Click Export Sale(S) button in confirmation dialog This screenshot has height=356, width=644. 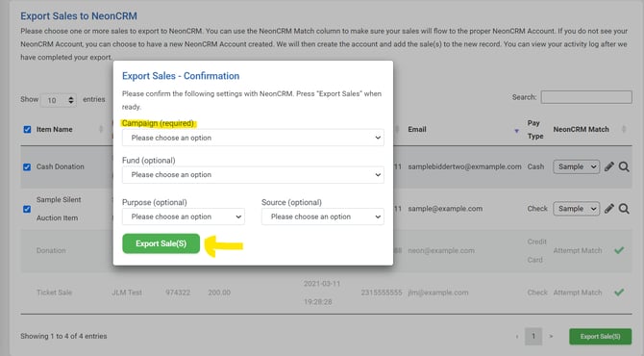161,243
